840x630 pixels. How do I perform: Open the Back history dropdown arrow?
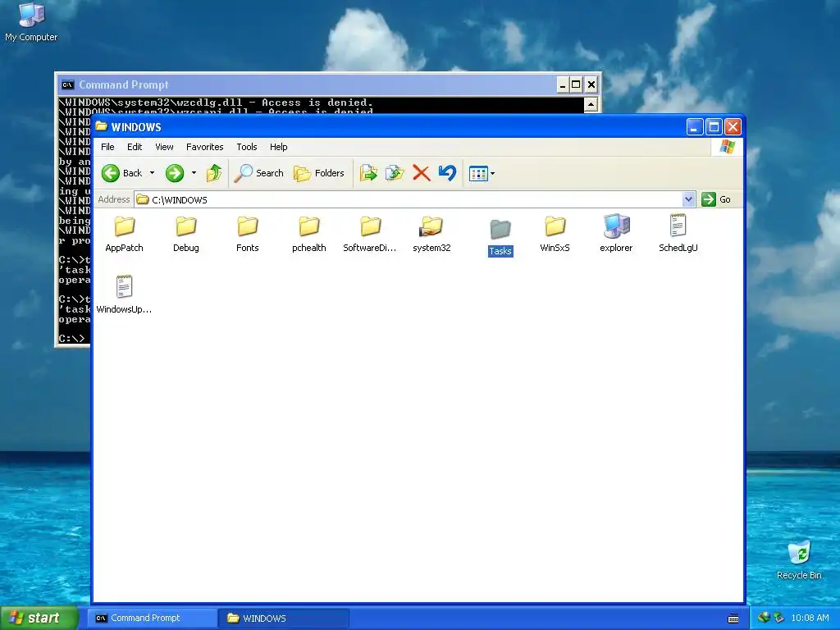pos(152,173)
